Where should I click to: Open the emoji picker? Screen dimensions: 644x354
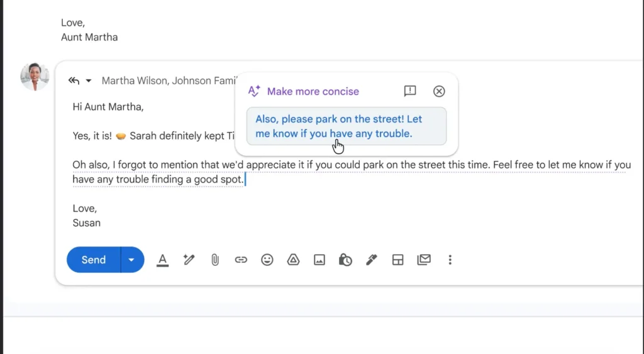click(267, 260)
